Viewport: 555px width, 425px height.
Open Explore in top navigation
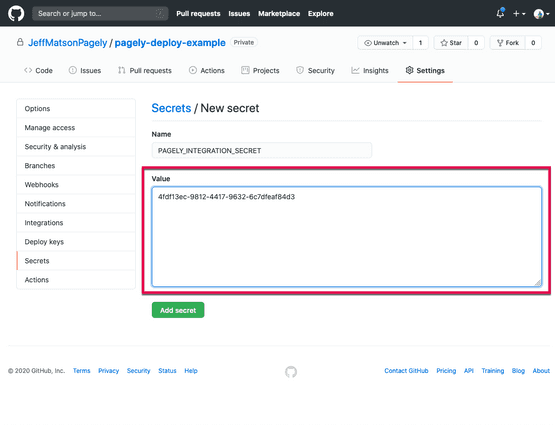tap(321, 13)
